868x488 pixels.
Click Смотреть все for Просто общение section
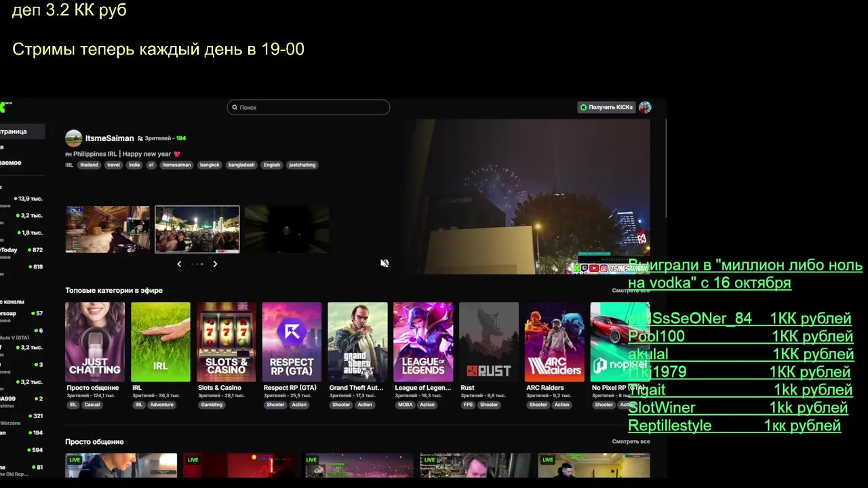[x=631, y=442]
